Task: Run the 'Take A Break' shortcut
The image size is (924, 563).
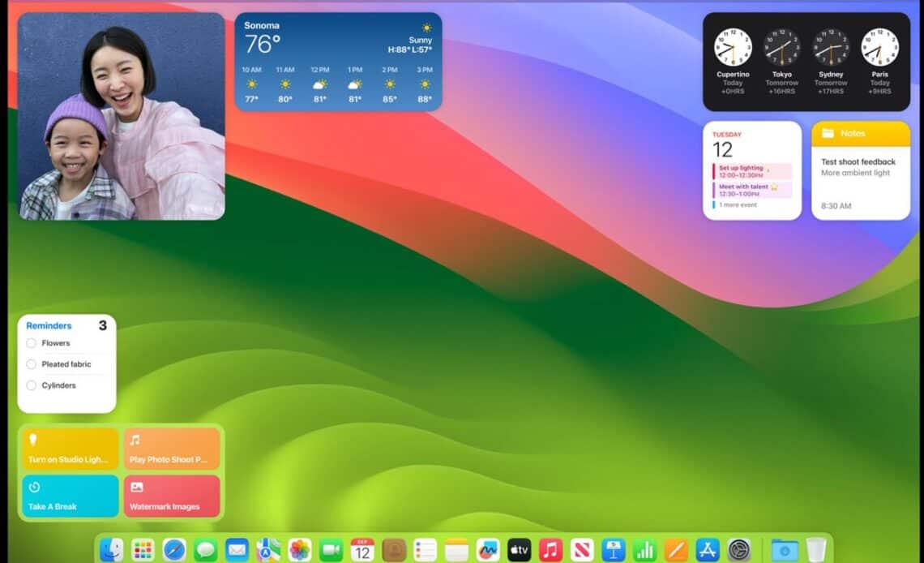Action: pos(70,496)
